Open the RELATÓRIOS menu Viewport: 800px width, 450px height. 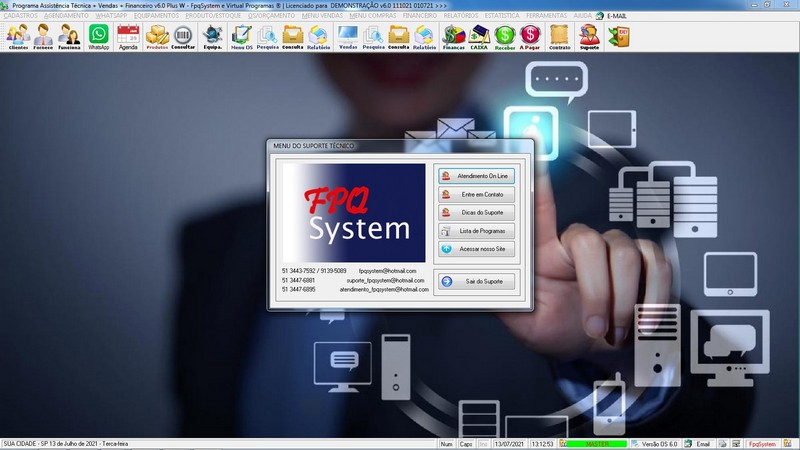coord(461,16)
